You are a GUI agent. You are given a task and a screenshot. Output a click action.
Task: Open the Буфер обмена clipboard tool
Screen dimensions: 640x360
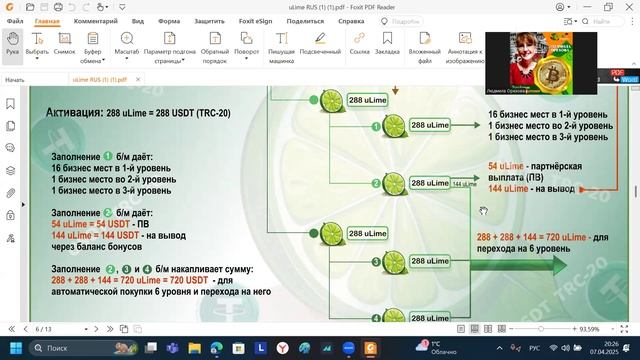tap(93, 47)
